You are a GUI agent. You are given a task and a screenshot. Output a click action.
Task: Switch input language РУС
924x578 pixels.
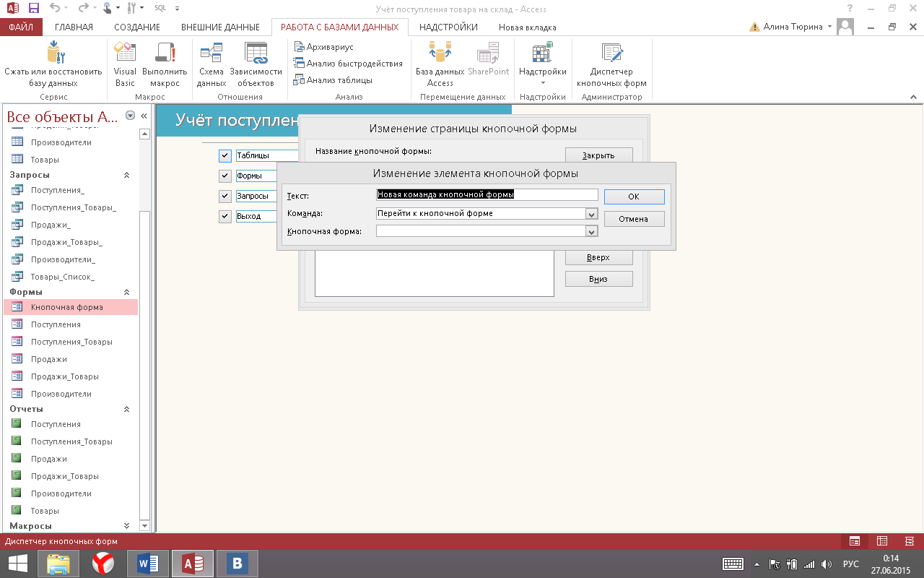[851, 564]
